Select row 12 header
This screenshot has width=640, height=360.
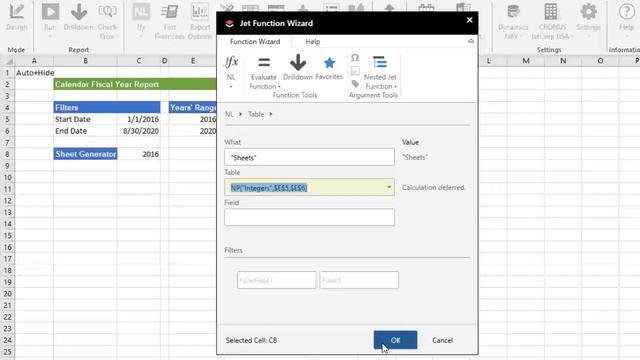[7, 200]
